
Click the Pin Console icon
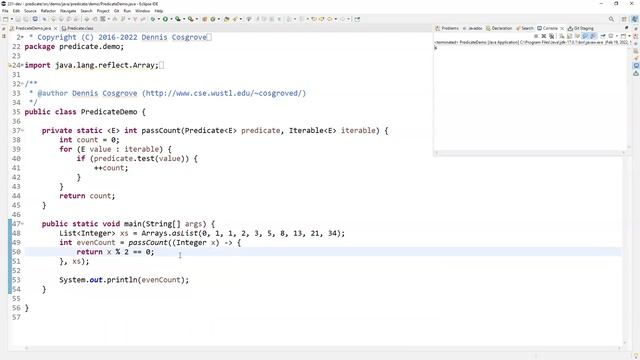(x=602, y=36)
